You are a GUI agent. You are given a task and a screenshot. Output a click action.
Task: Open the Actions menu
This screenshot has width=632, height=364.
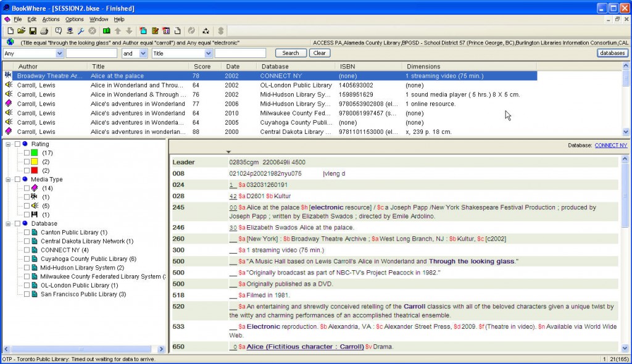click(51, 19)
